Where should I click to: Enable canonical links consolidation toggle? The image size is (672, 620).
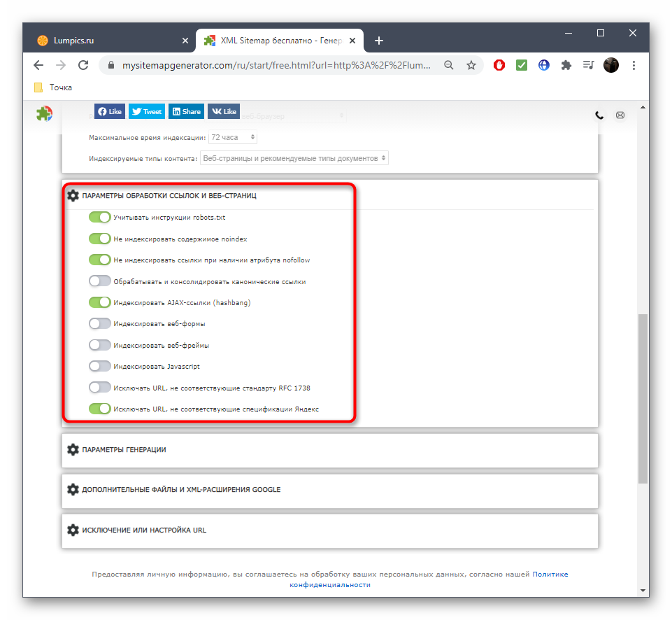pyautogui.click(x=100, y=281)
